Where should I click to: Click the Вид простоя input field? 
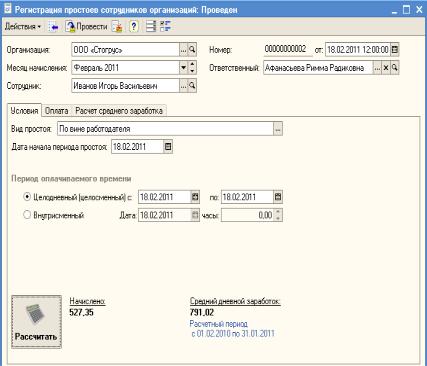coord(166,129)
